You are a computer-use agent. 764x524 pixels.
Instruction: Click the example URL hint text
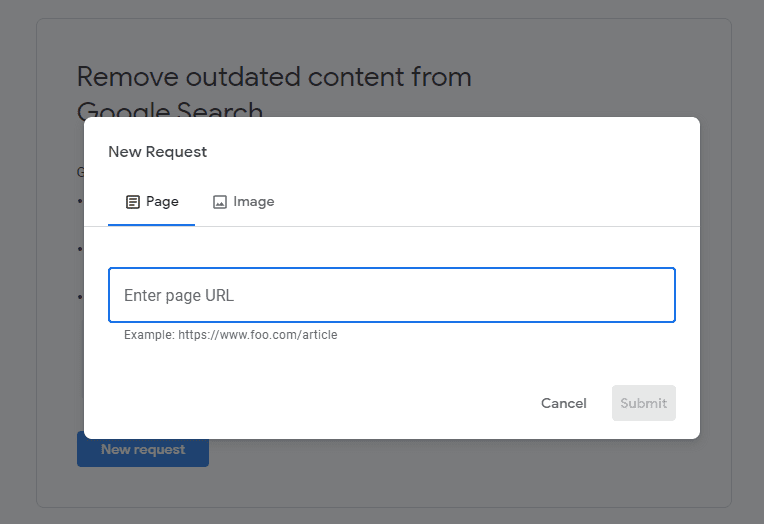(231, 335)
